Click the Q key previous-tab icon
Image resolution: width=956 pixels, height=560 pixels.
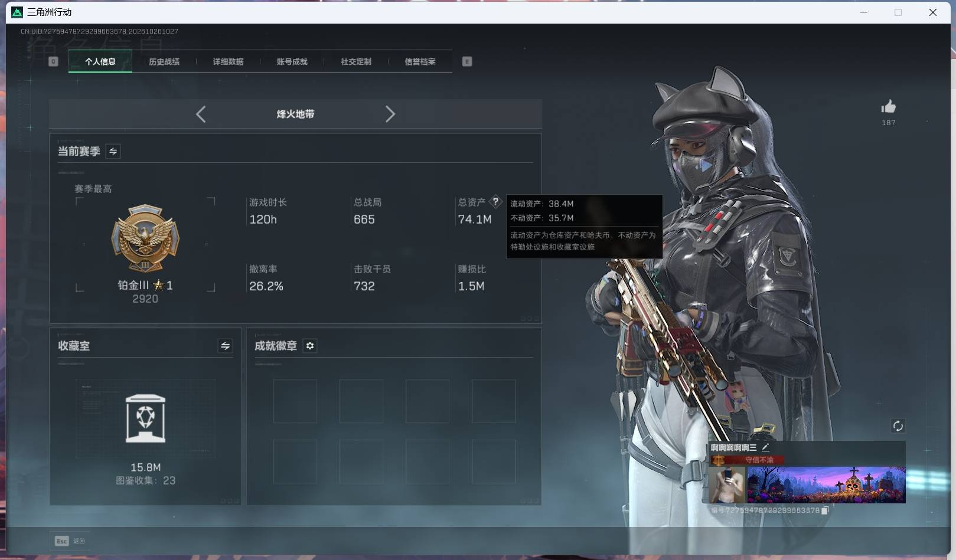53,61
